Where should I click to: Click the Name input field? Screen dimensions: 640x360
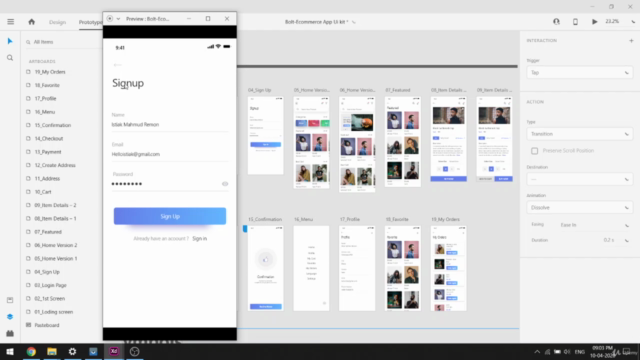170,124
